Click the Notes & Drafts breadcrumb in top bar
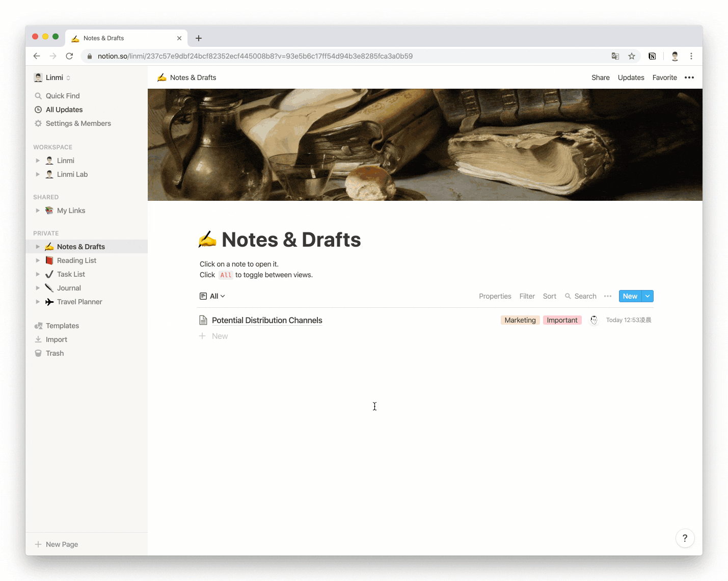 click(187, 77)
